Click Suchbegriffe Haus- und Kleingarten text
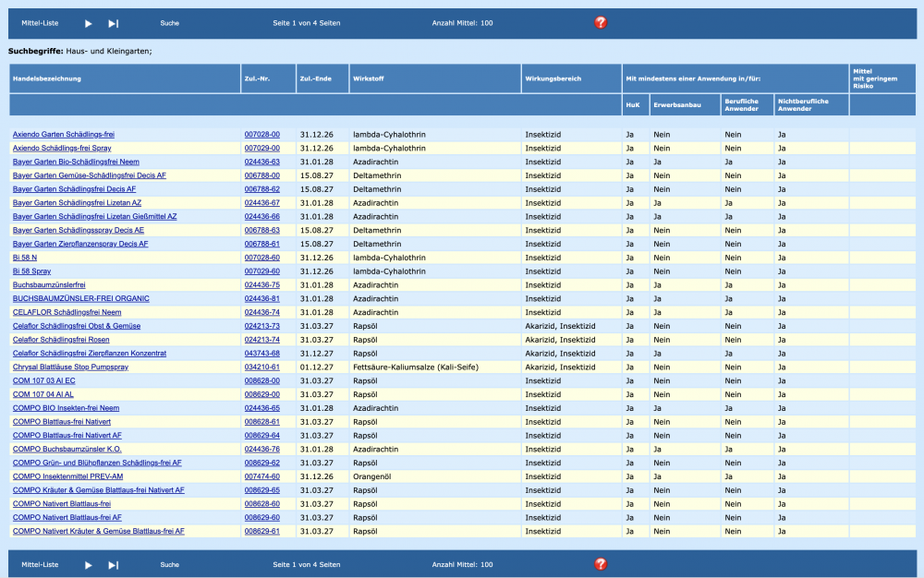This screenshot has width=924, height=578. (x=80, y=51)
